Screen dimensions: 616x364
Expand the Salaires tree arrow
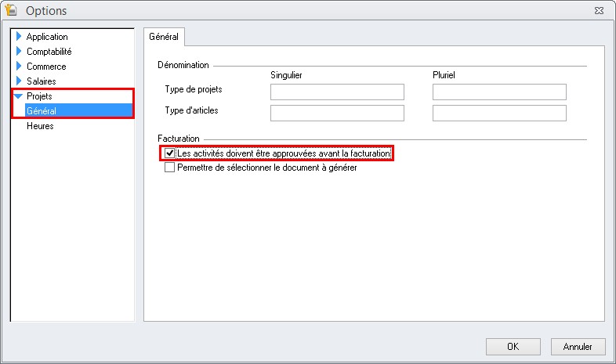pos(19,81)
